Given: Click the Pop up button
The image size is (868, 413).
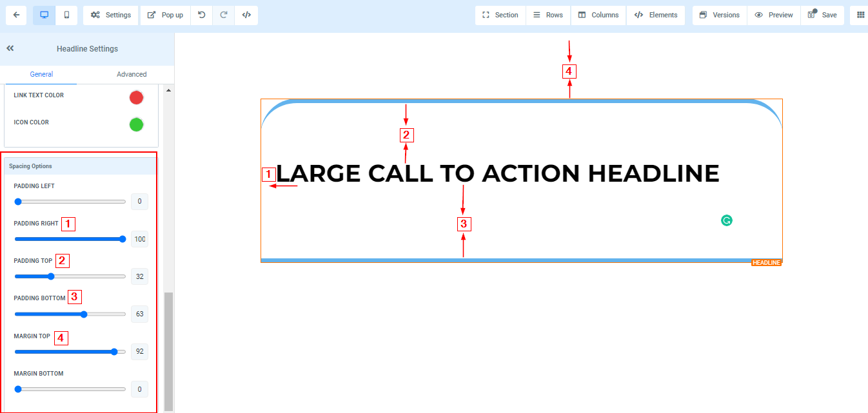Looking at the screenshot, I should point(165,15).
